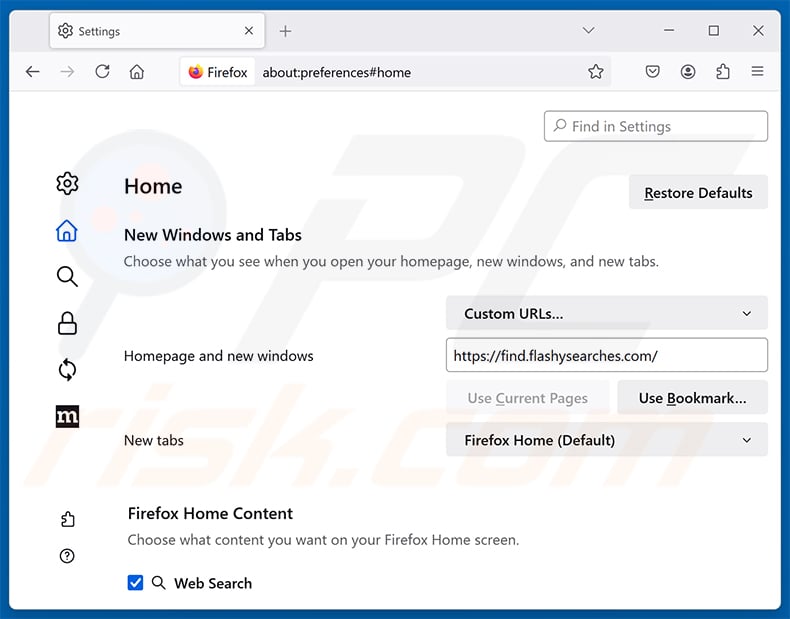Open the application hamburger menu
Screen dimensions: 790x619
click(757, 72)
